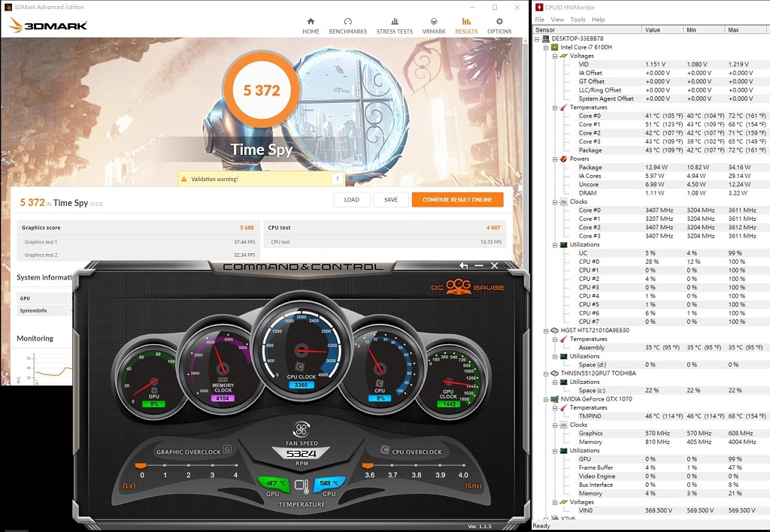Screen dimensions: 770x532
Task: Adjust the CPU Overclock GHz slider handle
Action: point(367,465)
